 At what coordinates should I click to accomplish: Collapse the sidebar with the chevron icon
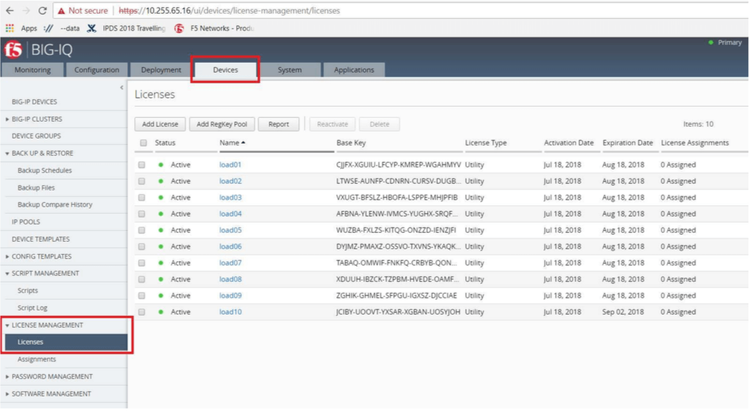[x=122, y=89]
